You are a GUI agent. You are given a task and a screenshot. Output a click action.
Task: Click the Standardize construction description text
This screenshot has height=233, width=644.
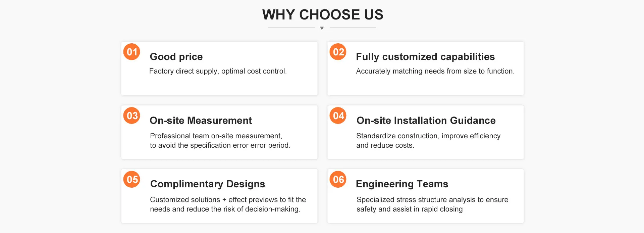point(428,141)
